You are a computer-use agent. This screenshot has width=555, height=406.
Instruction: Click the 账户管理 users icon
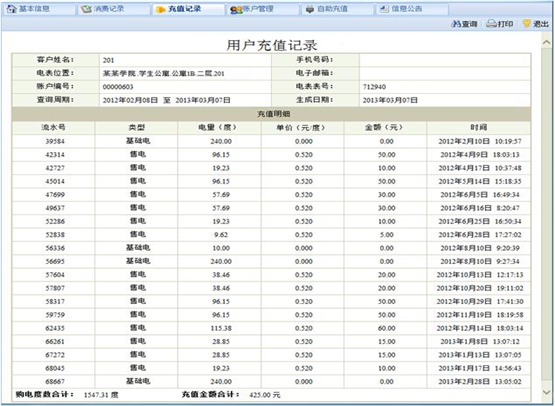[x=236, y=9]
